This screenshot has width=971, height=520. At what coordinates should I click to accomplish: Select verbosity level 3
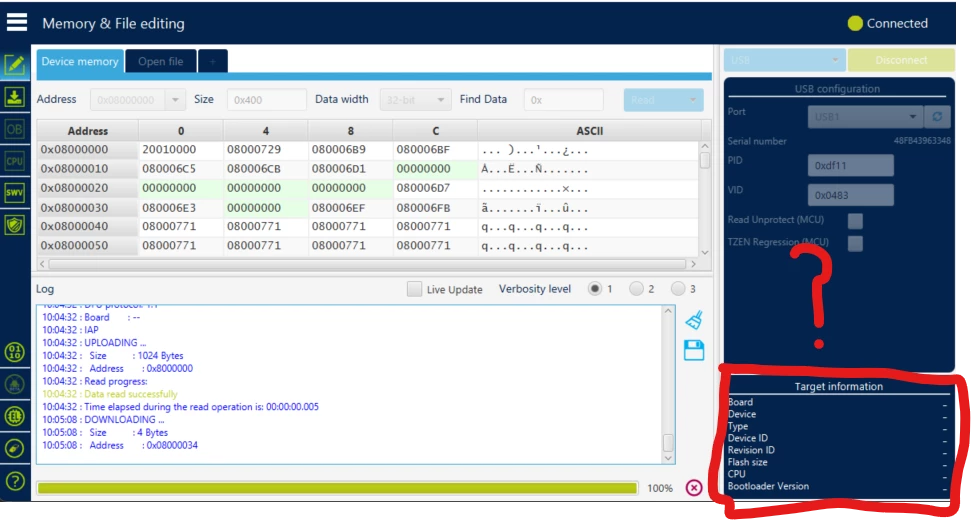tap(678, 288)
